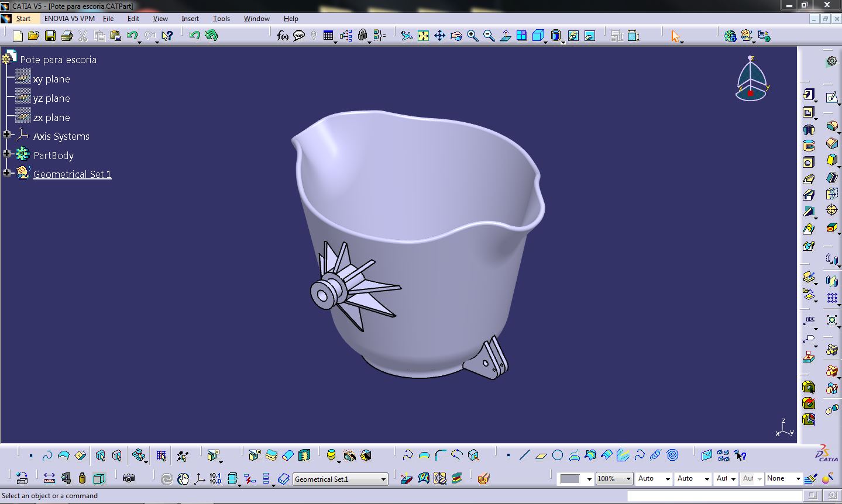
Task: Create a multi-view layout
Action: pyautogui.click(x=521, y=36)
